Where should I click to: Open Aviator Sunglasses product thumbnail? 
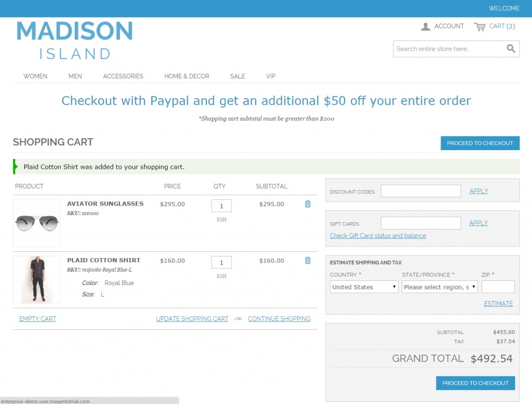tap(37, 223)
